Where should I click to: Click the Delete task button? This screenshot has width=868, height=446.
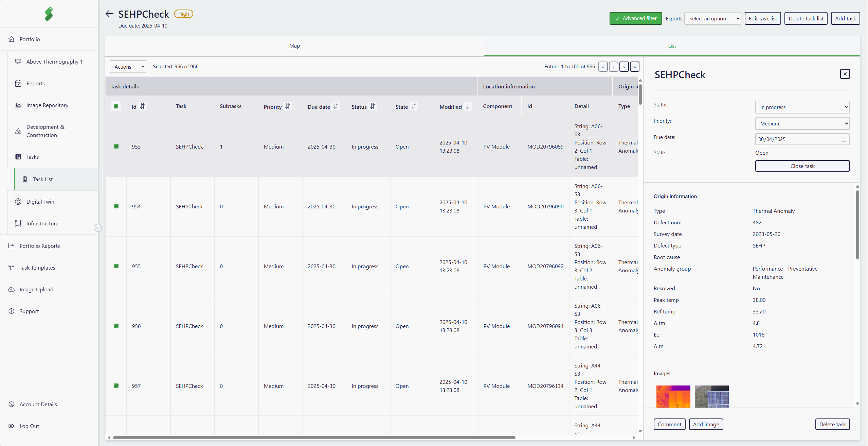click(832, 424)
